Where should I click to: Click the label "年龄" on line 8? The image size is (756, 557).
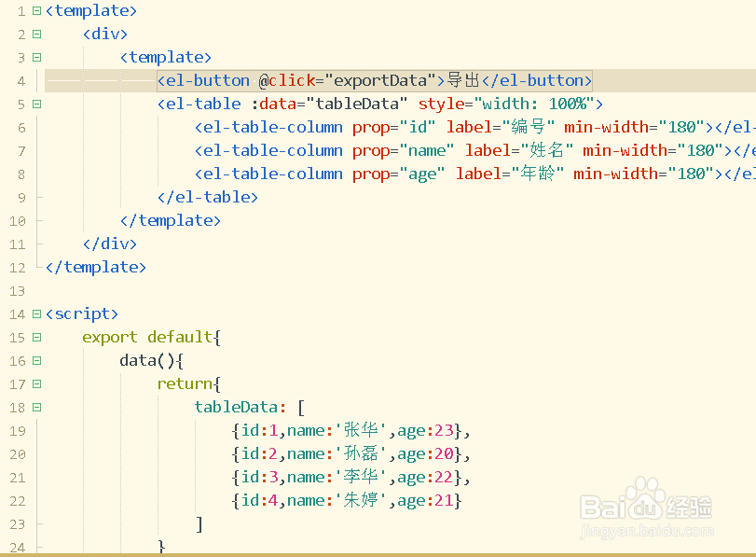pyautogui.click(x=537, y=174)
